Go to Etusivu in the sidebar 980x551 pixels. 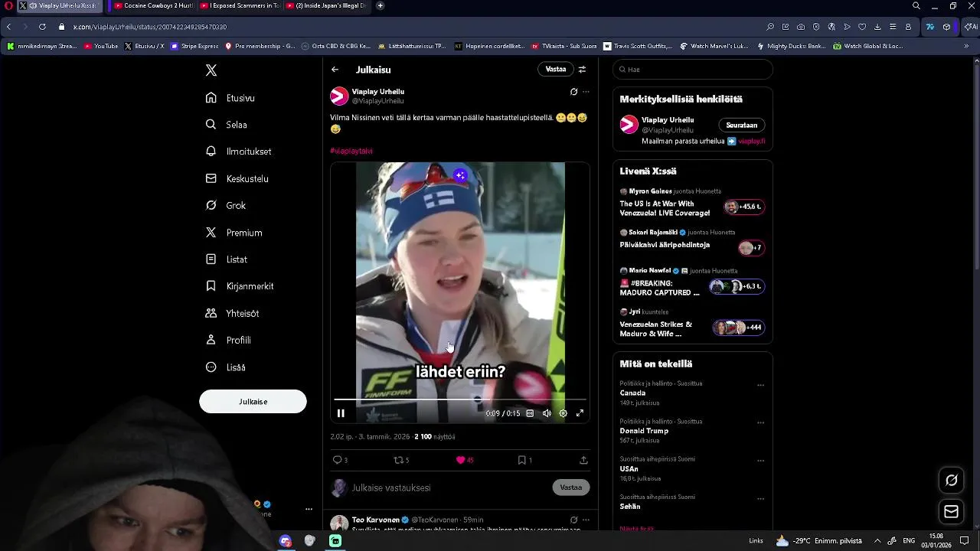tap(230, 98)
